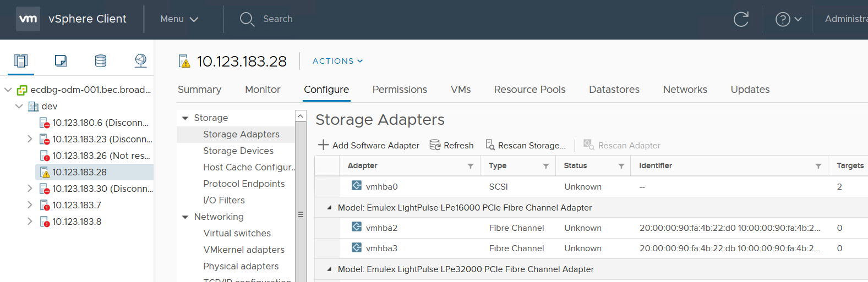868x282 pixels.
Task: Click adapter icon of vmhba2
Action: pyautogui.click(x=357, y=227)
